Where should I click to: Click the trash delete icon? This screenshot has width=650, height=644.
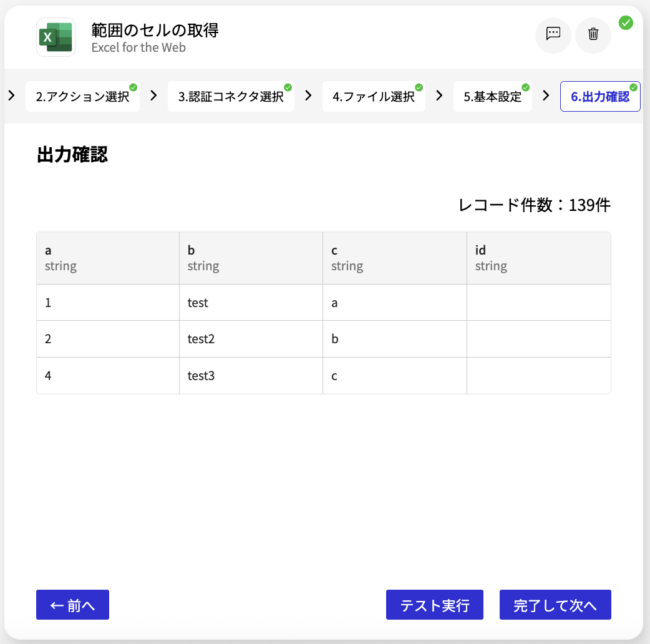[x=593, y=35]
